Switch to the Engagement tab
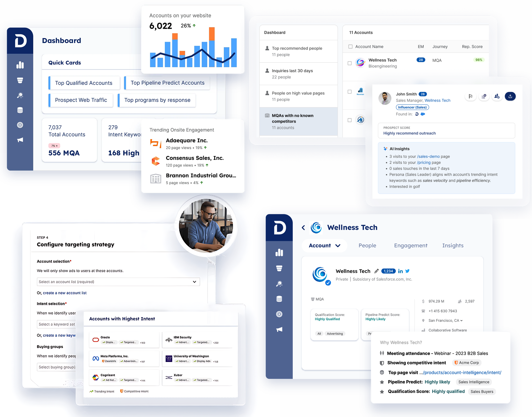This screenshot has width=532, height=417. 411,246
